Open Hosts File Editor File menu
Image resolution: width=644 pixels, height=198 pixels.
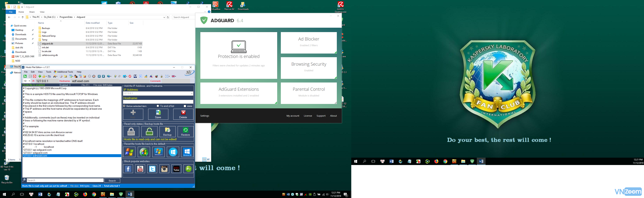coord(26,72)
